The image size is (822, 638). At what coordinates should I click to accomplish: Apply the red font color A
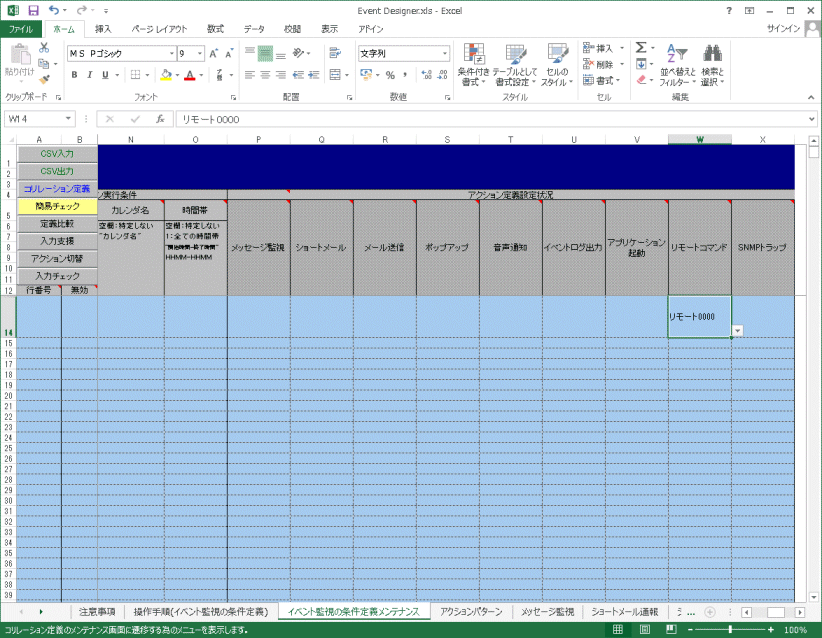tap(190, 75)
